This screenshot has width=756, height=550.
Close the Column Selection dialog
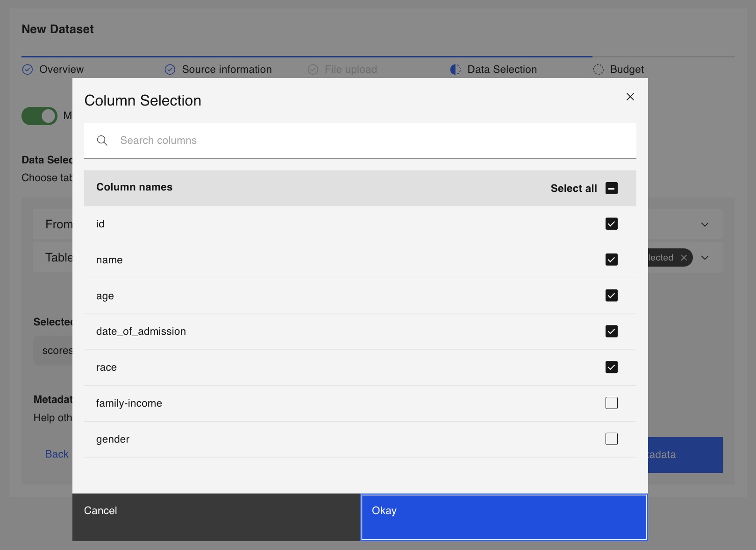[630, 97]
